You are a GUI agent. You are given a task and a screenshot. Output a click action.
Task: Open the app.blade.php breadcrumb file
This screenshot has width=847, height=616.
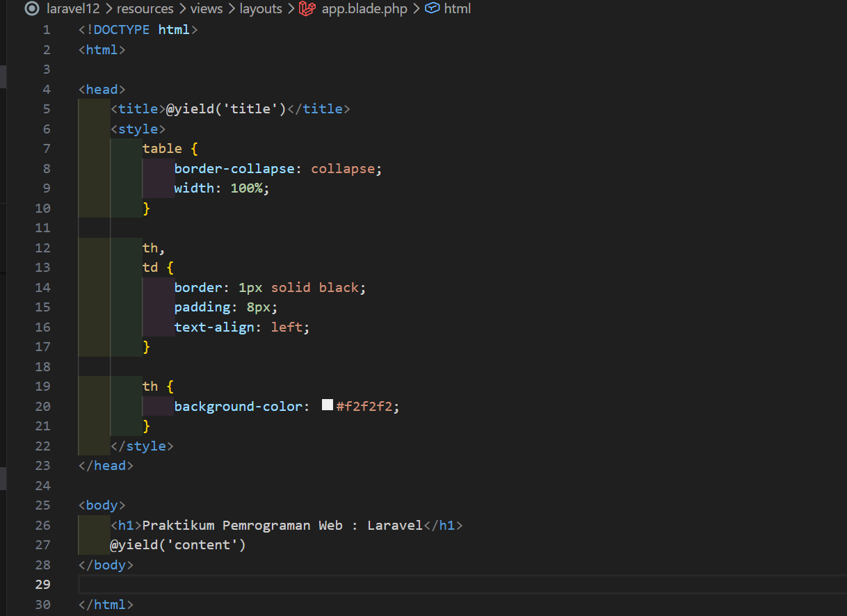364,9
